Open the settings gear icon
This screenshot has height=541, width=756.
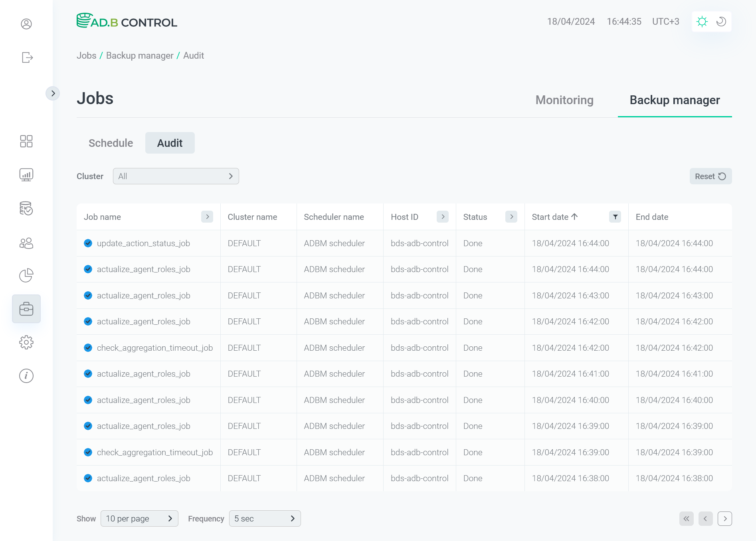coord(26,342)
